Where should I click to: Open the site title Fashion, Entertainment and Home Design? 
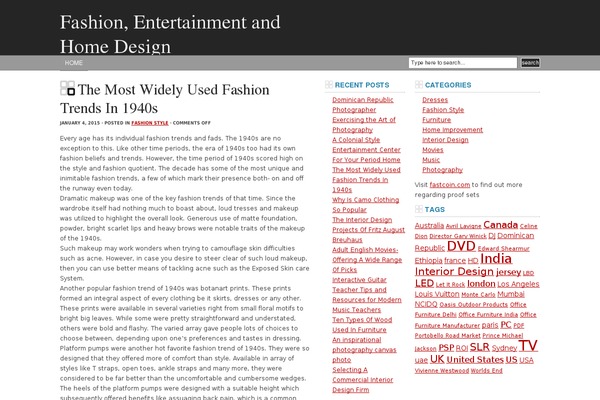click(170, 34)
